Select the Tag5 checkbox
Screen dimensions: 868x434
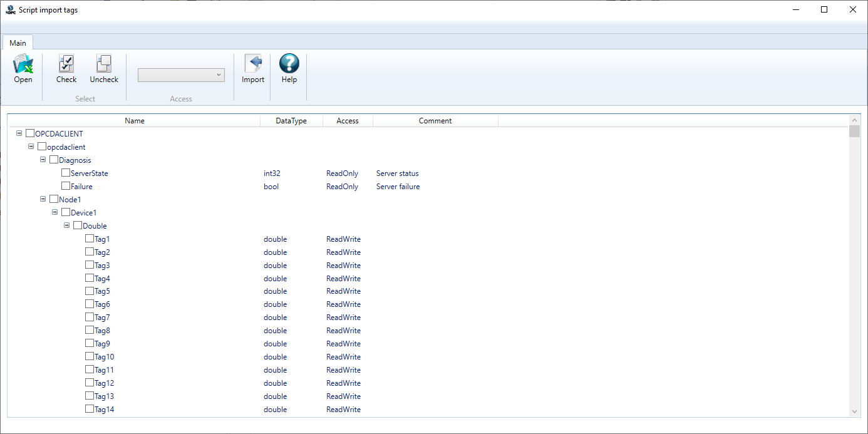pos(90,291)
